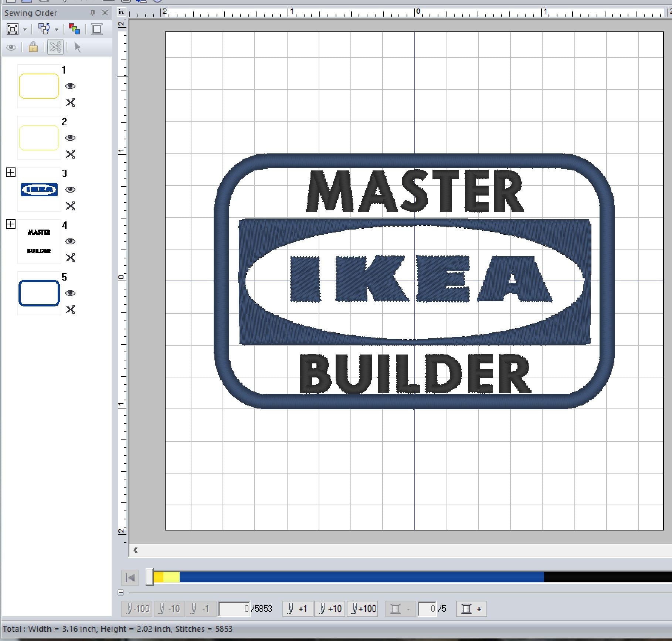The width and height of the screenshot is (672, 641).
Task: Toggle the scissors trim icon in toolbar
Action: (x=55, y=47)
